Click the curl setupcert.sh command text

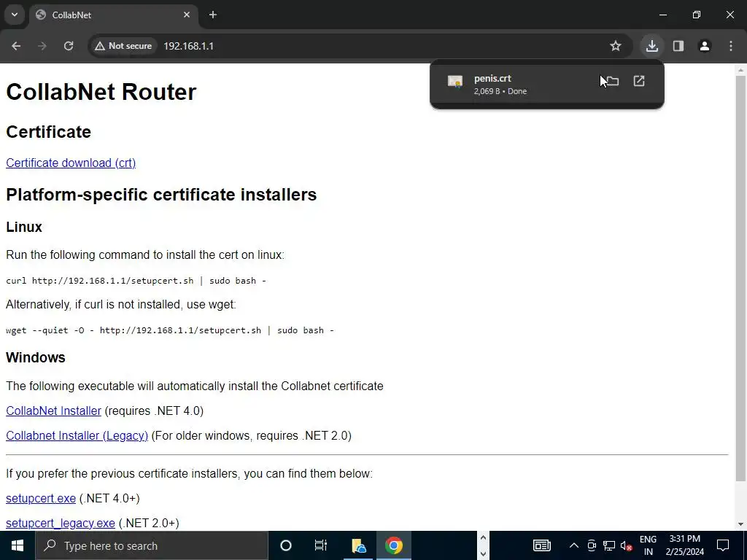pyautogui.click(x=136, y=281)
